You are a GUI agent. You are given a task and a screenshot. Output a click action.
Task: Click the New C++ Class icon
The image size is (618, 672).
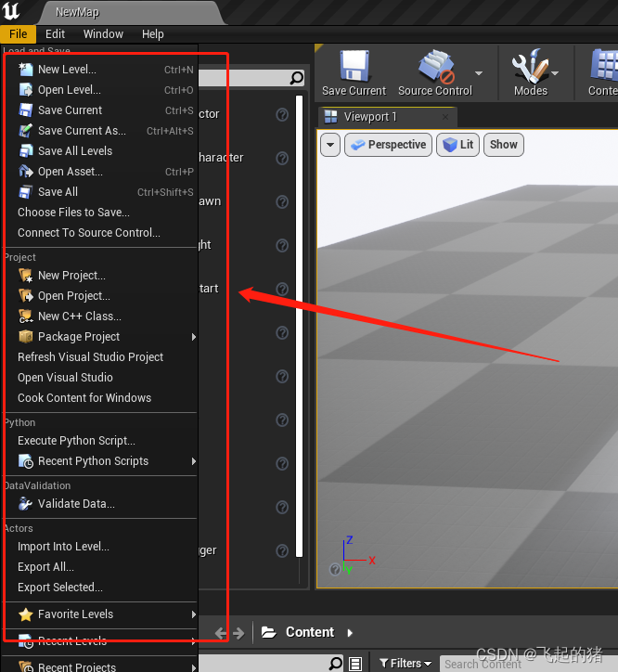pos(26,317)
